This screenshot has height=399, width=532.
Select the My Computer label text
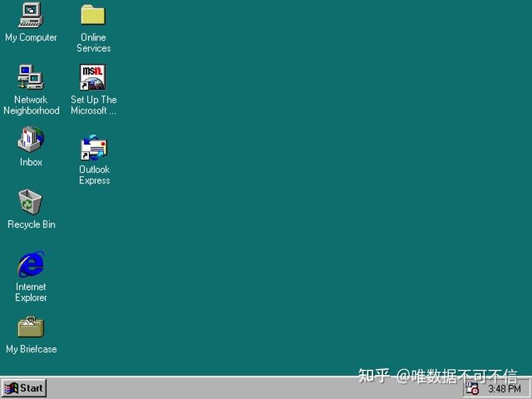point(31,37)
